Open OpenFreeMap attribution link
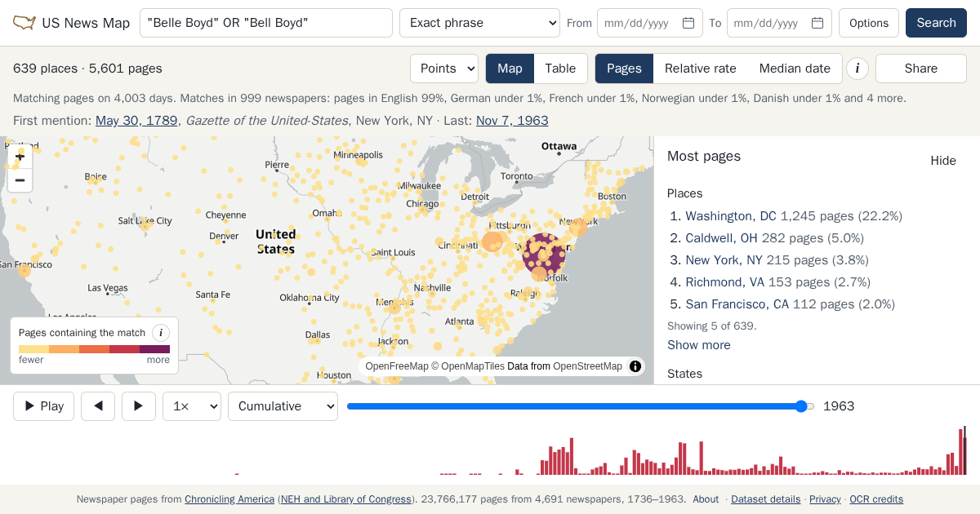The image size is (980, 514). (397, 366)
